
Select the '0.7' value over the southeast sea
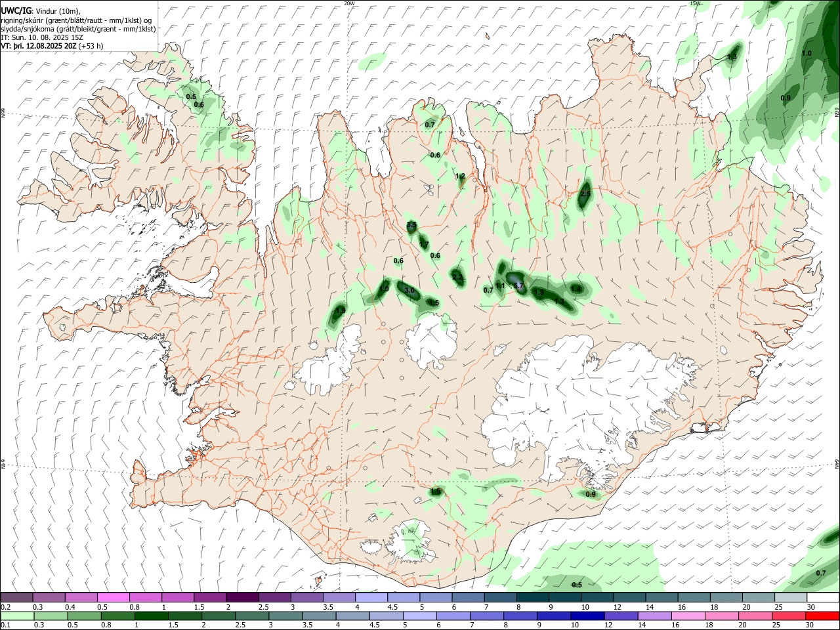tap(821, 573)
